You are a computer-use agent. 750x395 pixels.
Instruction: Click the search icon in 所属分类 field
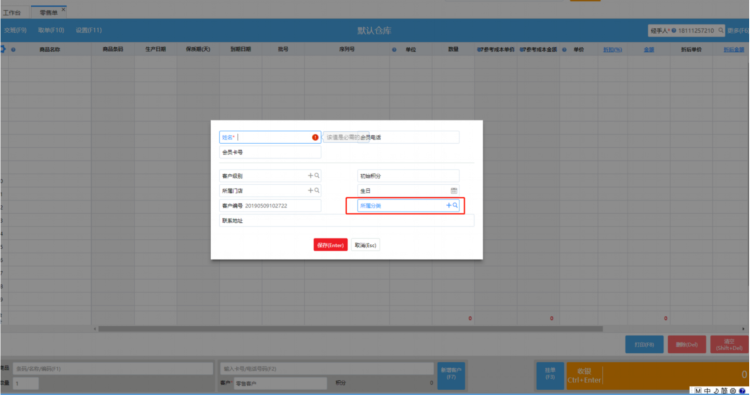coord(455,205)
